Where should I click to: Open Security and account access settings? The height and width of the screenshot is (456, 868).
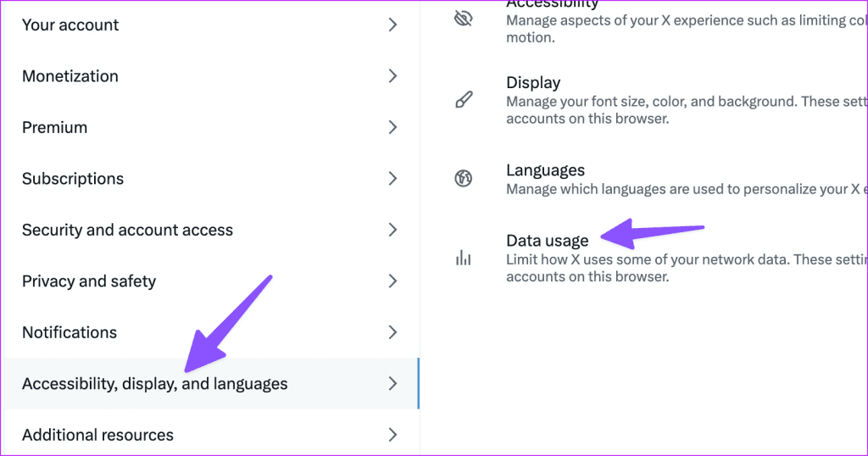pyautogui.click(x=210, y=230)
